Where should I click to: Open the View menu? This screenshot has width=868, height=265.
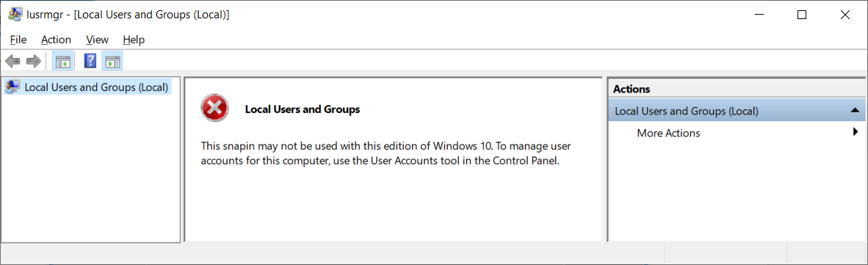[x=98, y=40]
